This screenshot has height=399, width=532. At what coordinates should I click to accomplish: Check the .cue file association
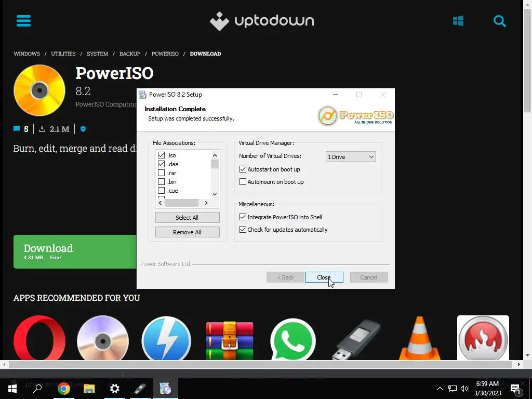coord(161,190)
